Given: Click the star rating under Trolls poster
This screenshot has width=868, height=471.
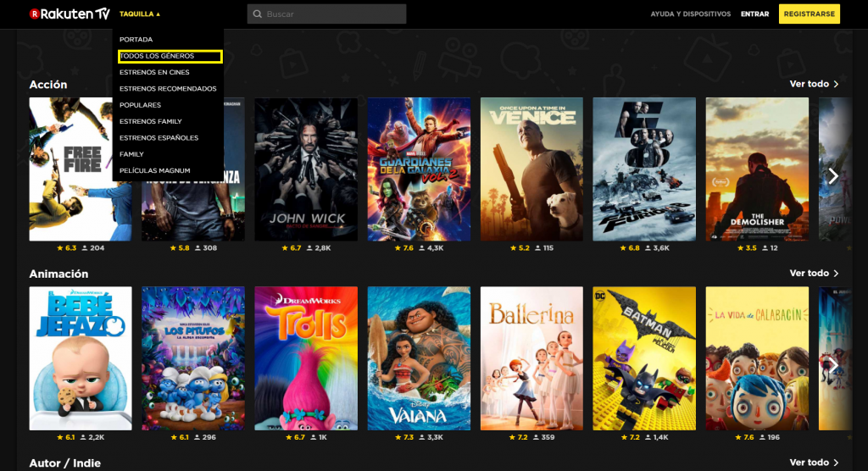Looking at the screenshot, I should [292, 437].
